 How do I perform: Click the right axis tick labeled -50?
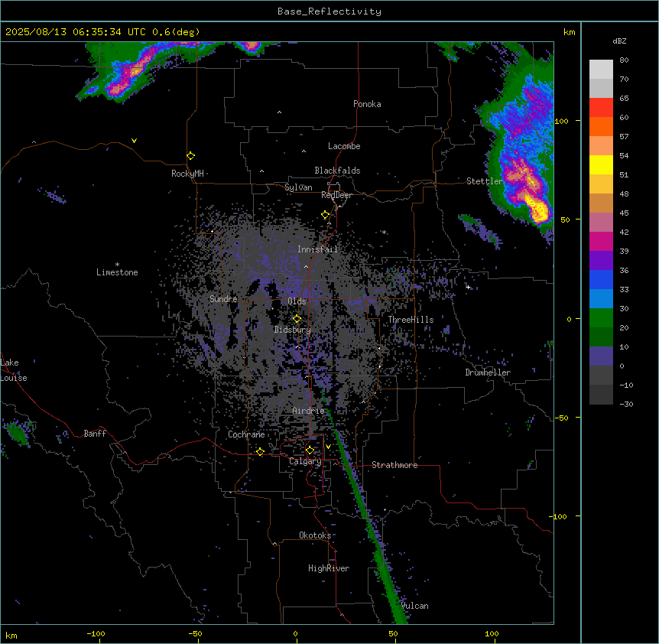coord(561,418)
